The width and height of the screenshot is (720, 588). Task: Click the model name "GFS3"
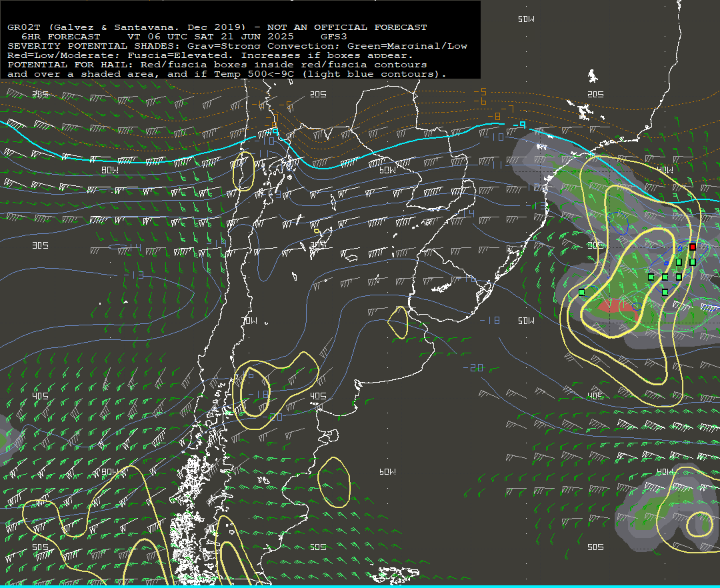[x=333, y=37]
